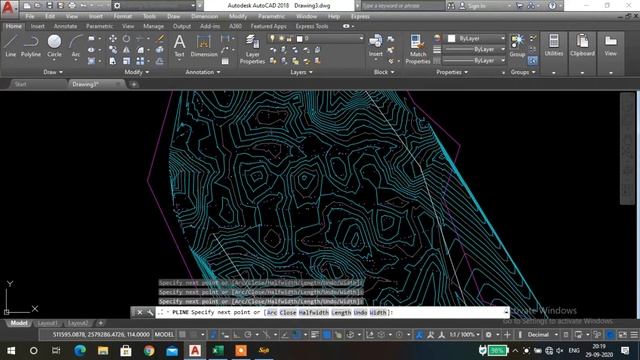Switch to the Layout1 tab
The image size is (640, 360).
(x=47, y=323)
